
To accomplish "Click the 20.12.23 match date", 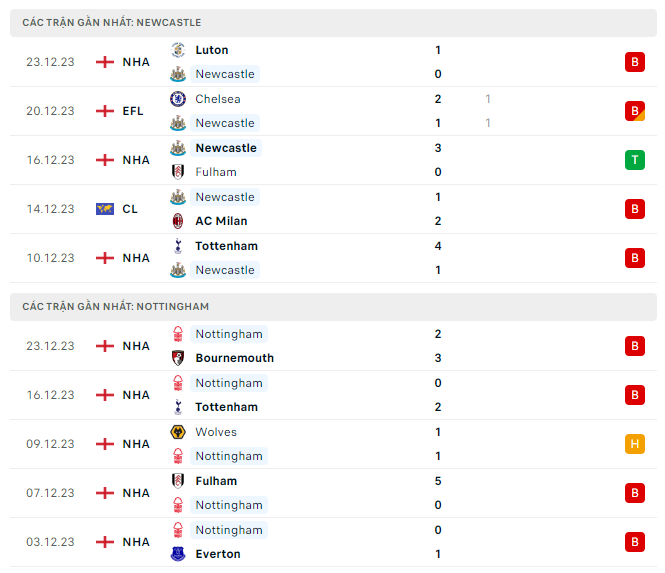I will (x=50, y=111).
